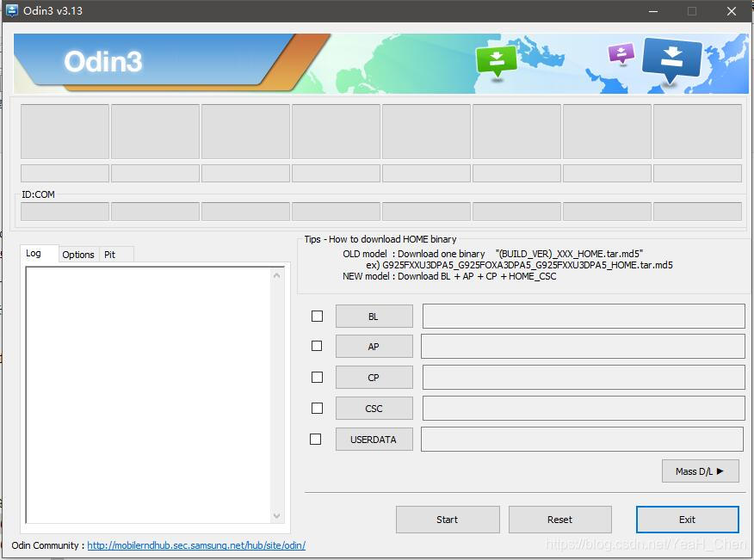Select the USERDATA file path field
This screenshot has width=754, height=560.
tap(583, 440)
